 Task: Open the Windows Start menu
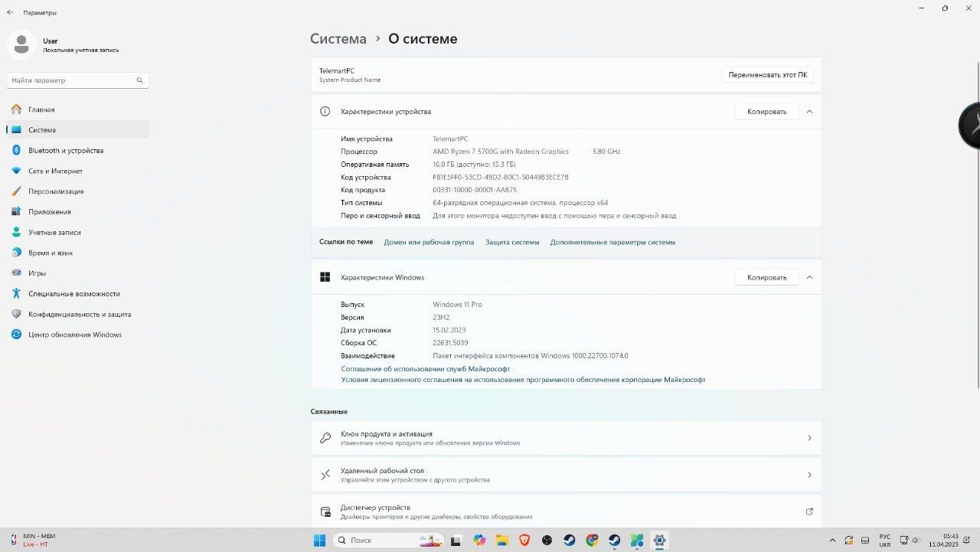[x=319, y=541]
